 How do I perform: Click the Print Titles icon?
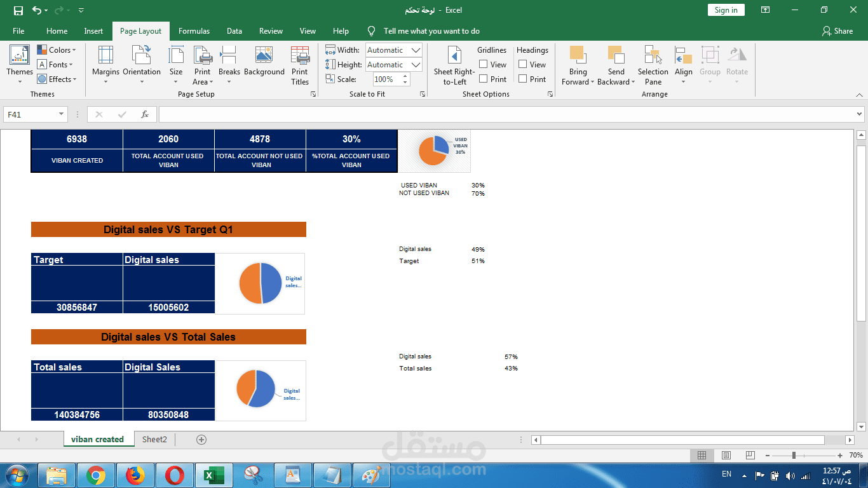click(x=300, y=55)
